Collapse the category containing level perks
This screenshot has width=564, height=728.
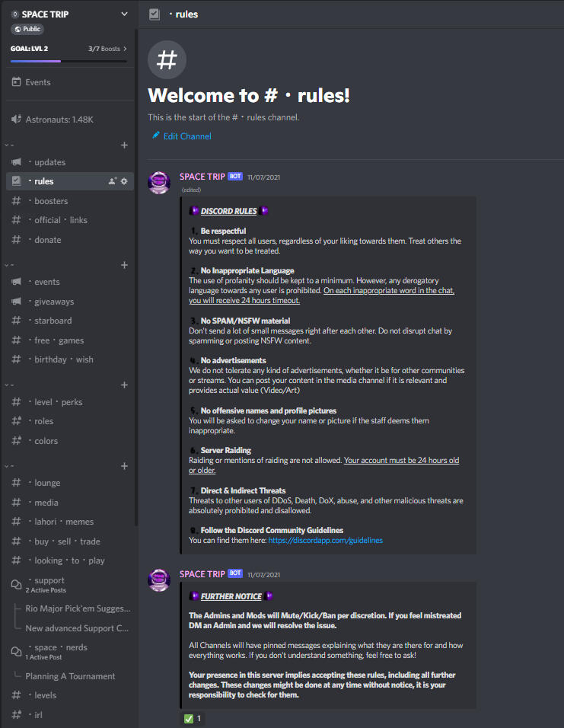pyautogui.click(x=9, y=385)
